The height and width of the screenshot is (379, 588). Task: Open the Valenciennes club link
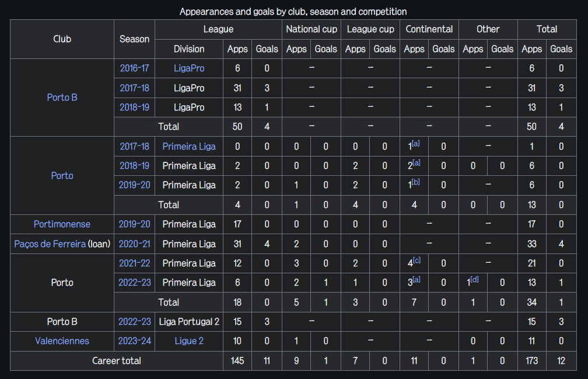[62, 341]
